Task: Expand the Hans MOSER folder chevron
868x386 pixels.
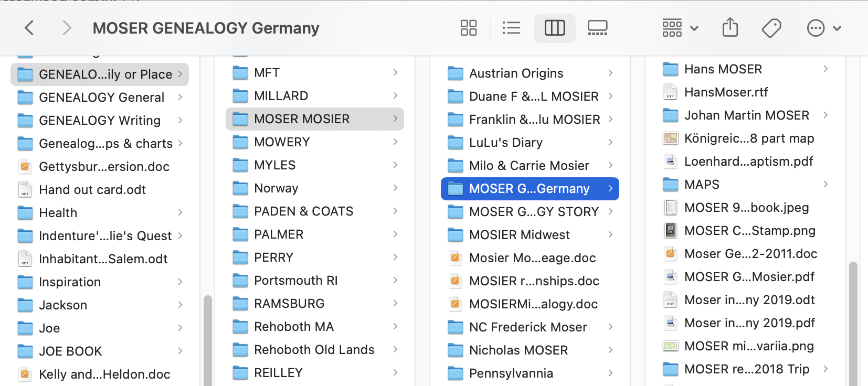Action: (x=825, y=69)
